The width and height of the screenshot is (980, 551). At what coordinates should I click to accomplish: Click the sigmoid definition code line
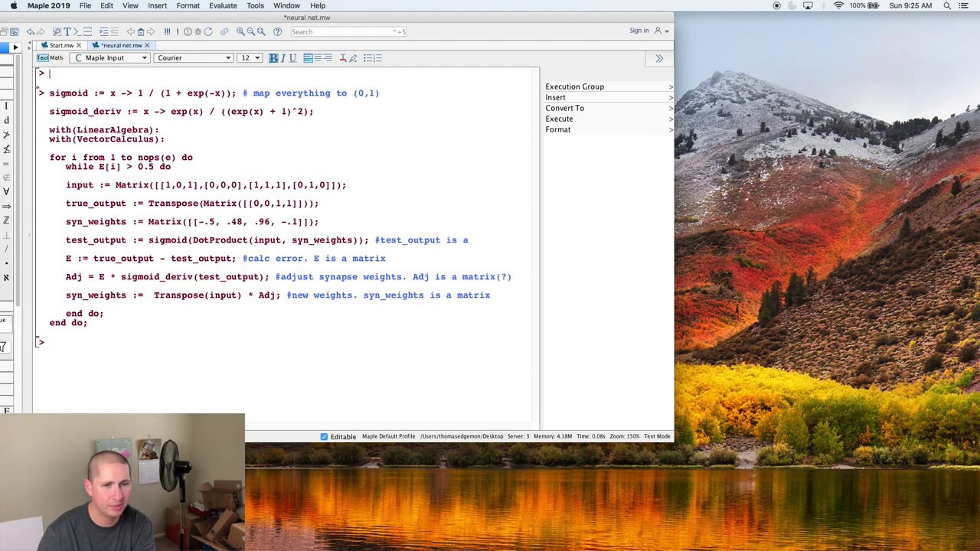coord(214,93)
